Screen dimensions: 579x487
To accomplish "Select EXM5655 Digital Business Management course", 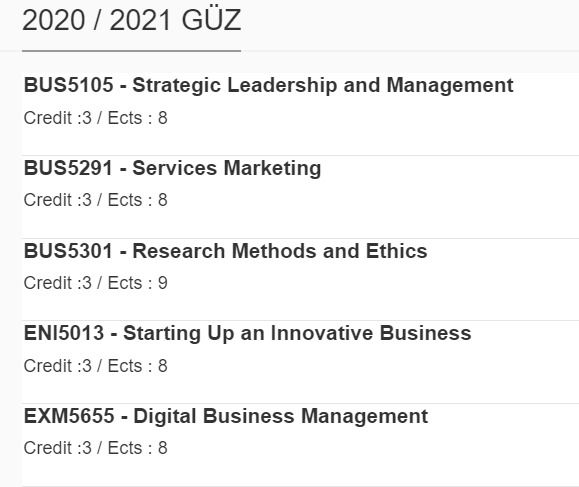I will [226, 416].
